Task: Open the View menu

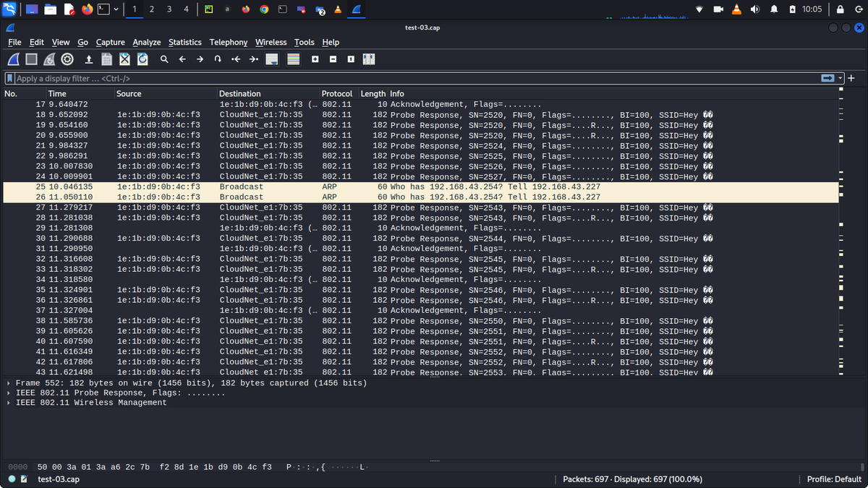Action: [x=61, y=42]
